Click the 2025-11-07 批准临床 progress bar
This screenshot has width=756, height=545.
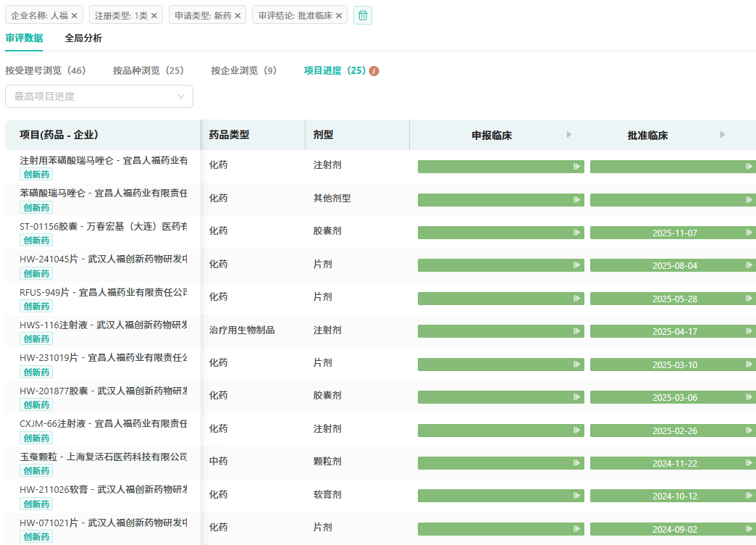[x=673, y=233]
